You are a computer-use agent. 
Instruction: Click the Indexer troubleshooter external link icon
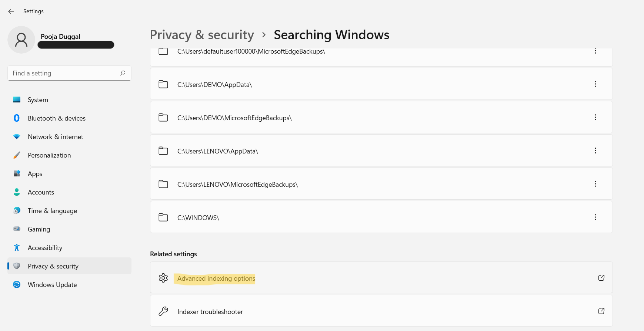[x=601, y=311]
